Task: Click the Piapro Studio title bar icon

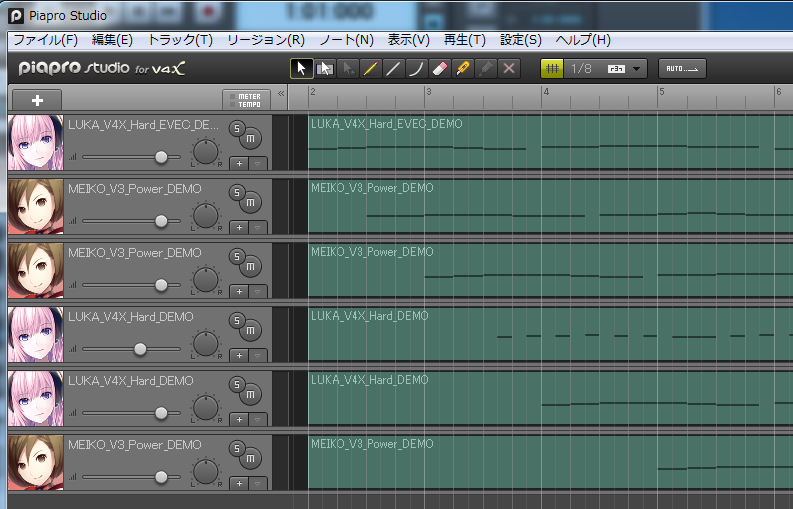Action: [16, 16]
